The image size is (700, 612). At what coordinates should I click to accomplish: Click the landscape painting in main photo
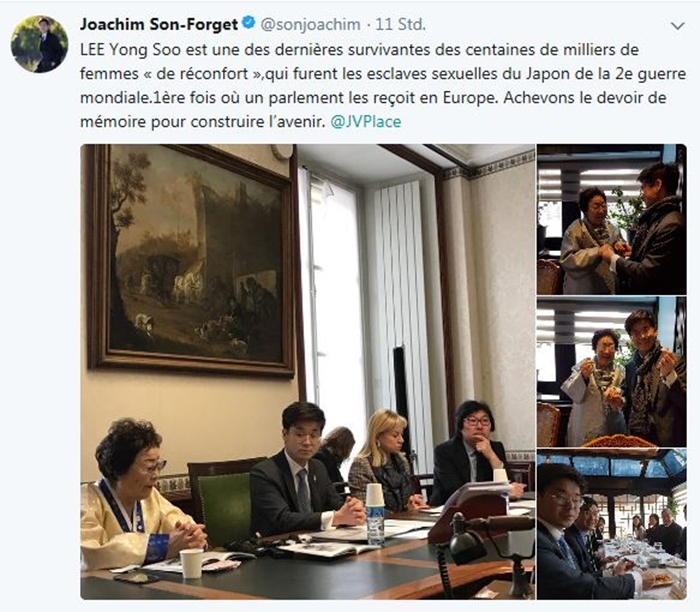coord(192,260)
